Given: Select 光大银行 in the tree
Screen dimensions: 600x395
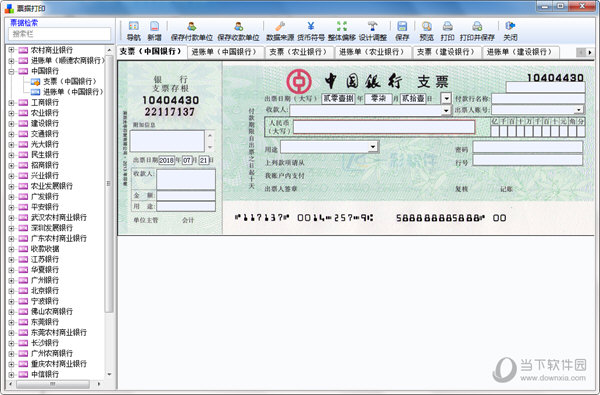Looking at the screenshot, I should (45, 144).
